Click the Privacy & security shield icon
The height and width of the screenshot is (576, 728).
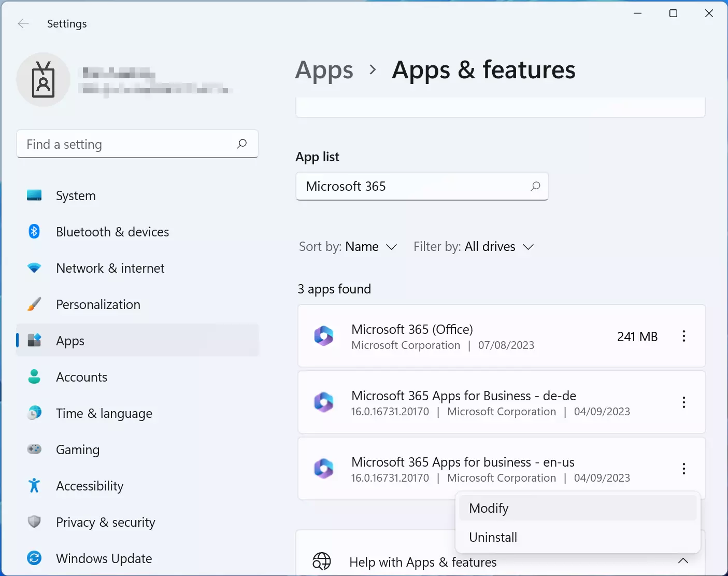coord(34,522)
